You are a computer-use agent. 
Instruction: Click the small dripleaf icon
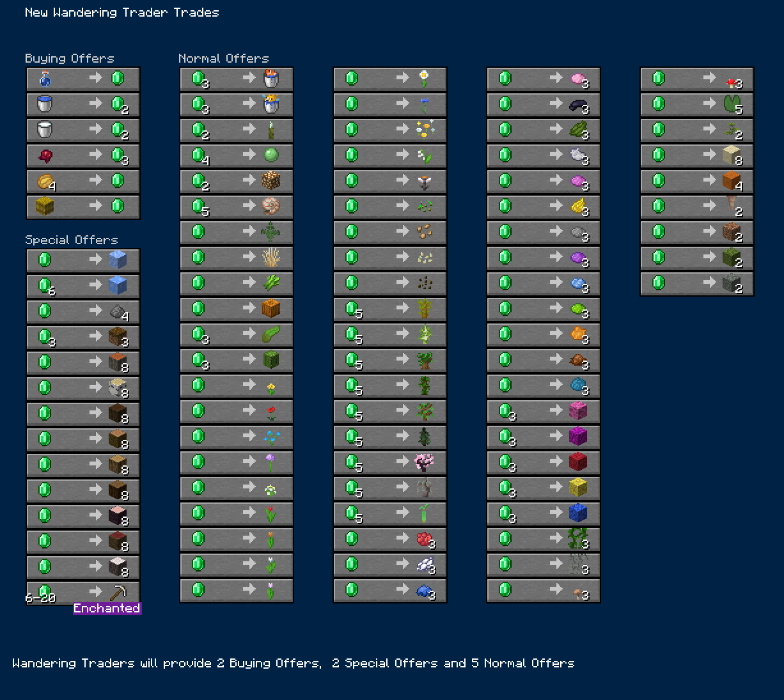(x=732, y=130)
